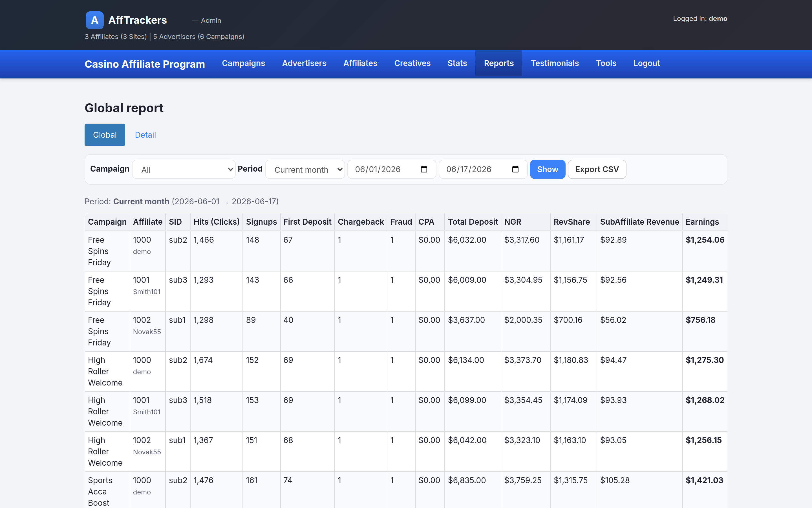Click Logout in the navigation bar
812x508 pixels.
click(x=646, y=63)
